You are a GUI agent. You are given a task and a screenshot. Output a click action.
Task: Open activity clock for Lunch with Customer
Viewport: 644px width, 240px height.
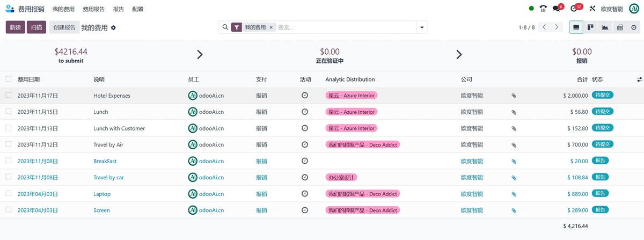(x=305, y=128)
